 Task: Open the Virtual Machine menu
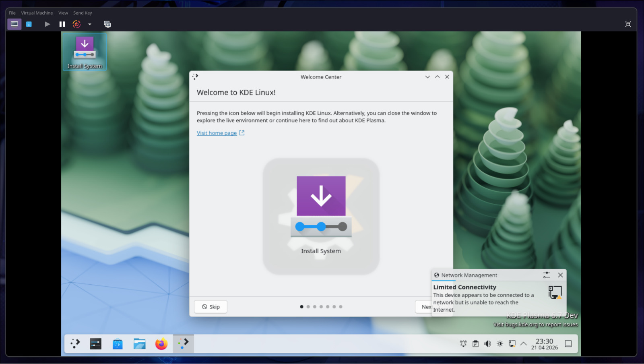(x=37, y=12)
